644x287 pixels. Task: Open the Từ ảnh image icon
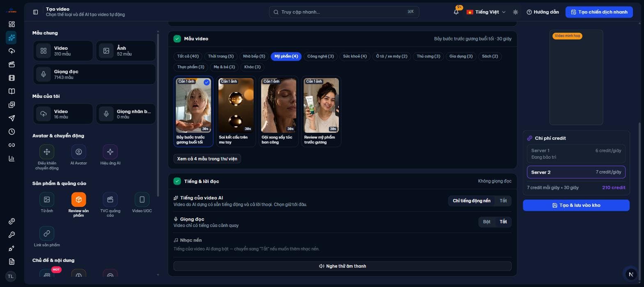pos(47,199)
